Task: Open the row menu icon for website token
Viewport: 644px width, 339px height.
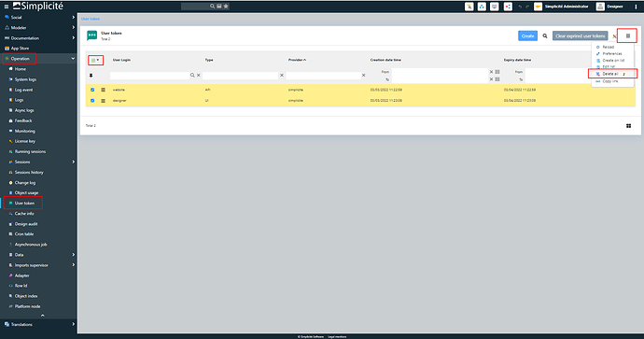Action: (x=103, y=90)
